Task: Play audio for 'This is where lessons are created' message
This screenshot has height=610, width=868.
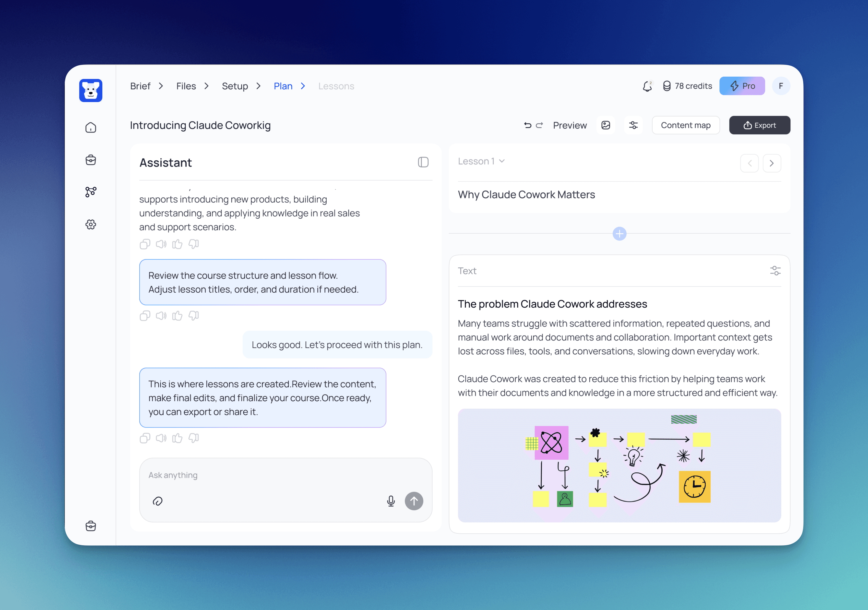Action: click(161, 438)
